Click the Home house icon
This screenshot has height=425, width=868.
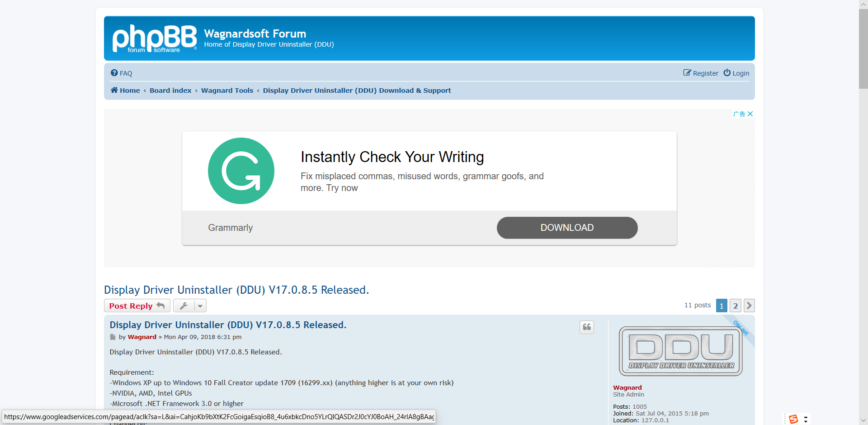tap(114, 90)
